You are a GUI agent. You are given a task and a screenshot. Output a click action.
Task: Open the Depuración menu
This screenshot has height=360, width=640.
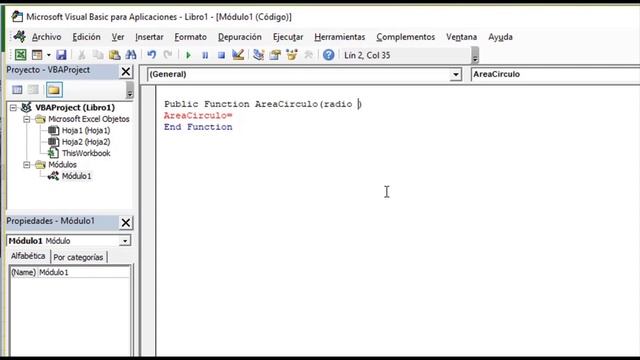click(240, 37)
